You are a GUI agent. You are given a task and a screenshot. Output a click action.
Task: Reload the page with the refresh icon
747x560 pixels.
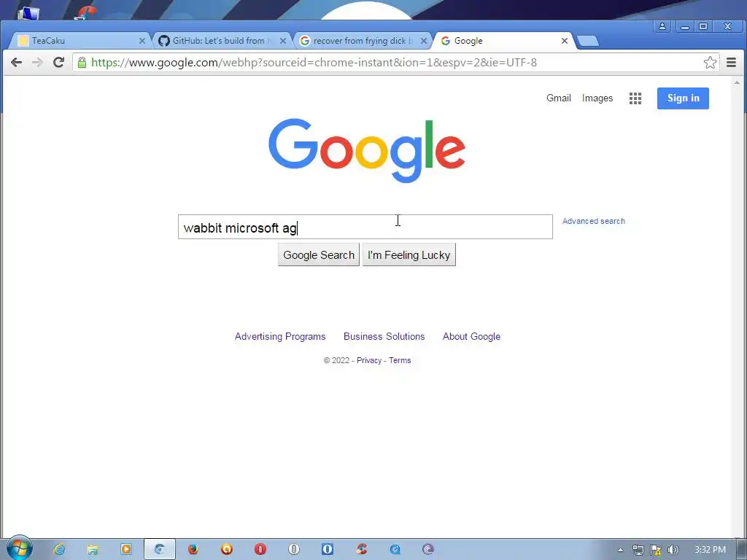[58, 63]
